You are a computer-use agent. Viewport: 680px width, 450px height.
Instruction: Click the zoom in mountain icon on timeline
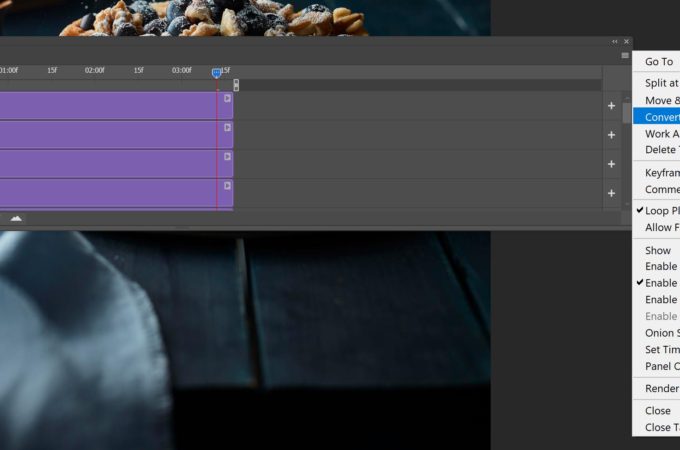16,218
